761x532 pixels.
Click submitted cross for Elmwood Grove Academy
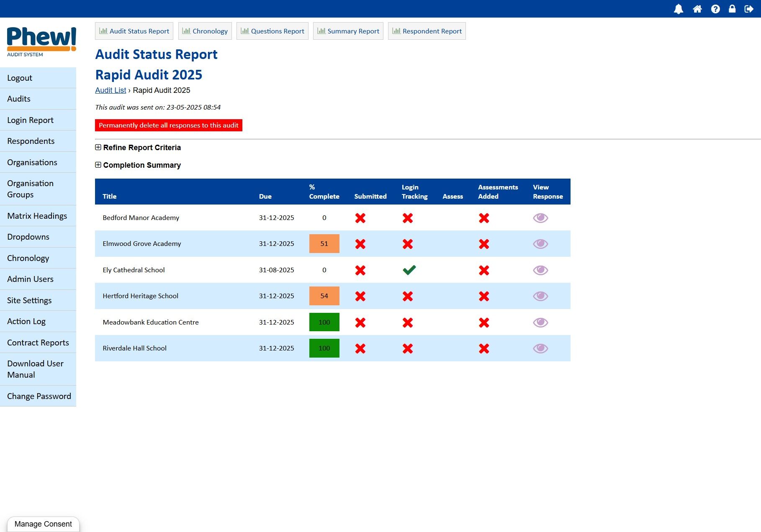[360, 244]
